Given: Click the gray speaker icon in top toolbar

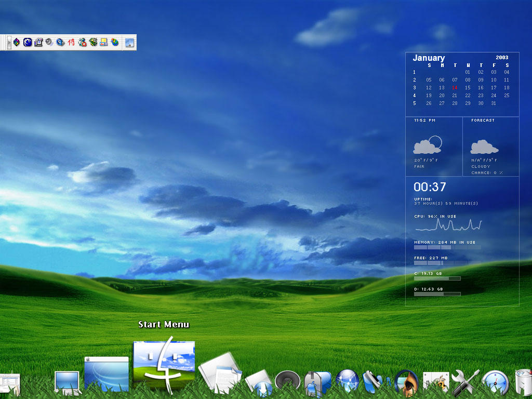Looking at the screenshot, I should click(49, 42).
